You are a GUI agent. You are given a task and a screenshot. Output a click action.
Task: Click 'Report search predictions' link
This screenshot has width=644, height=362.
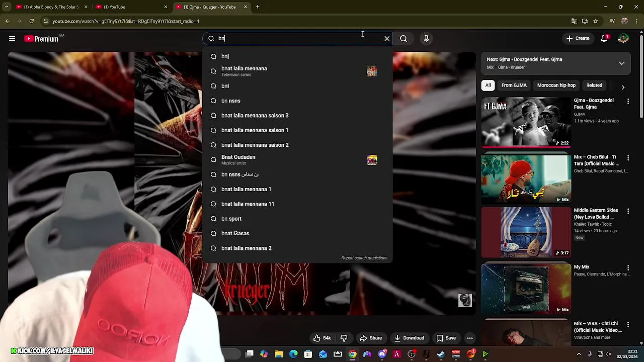click(x=364, y=258)
